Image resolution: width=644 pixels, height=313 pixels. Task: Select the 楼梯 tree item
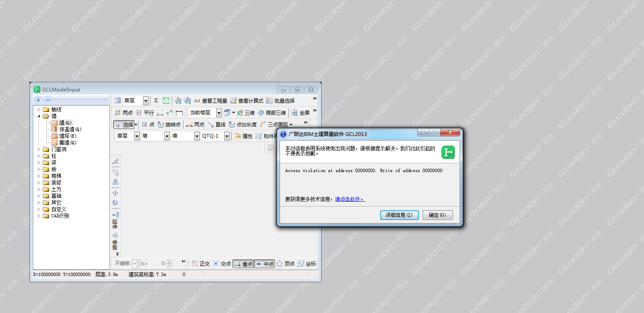click(x=56, y=176)
